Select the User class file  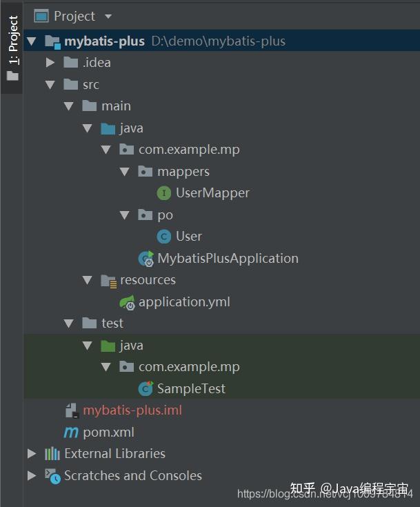point(189,236)
